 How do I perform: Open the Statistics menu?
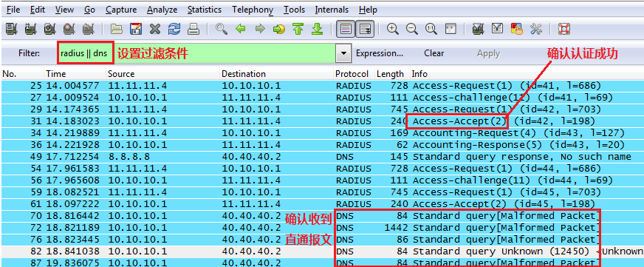click(205, 10)
